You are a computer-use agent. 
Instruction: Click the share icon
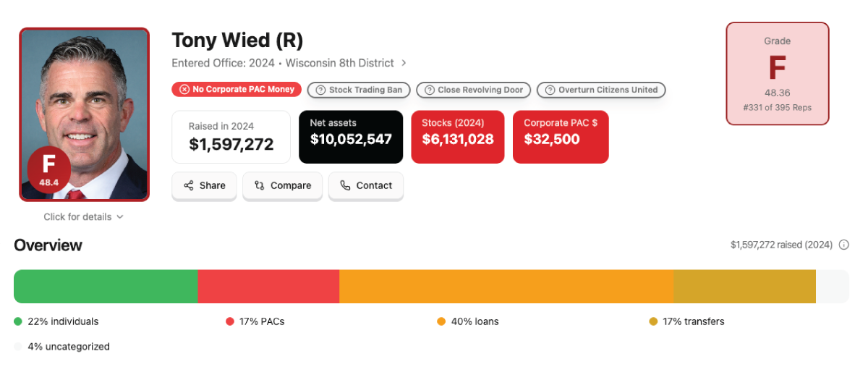189,185
